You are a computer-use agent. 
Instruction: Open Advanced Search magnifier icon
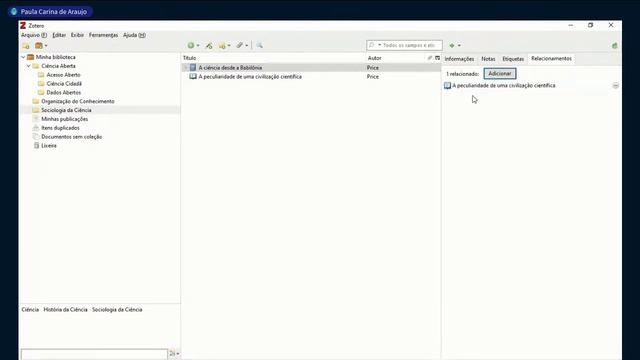259,45
